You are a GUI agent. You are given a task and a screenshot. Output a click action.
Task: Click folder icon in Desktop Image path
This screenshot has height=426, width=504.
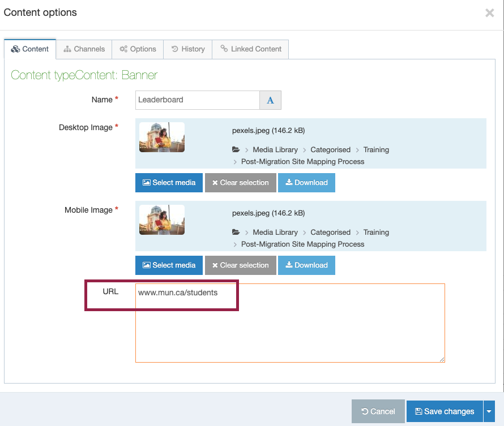pos(236,149)
